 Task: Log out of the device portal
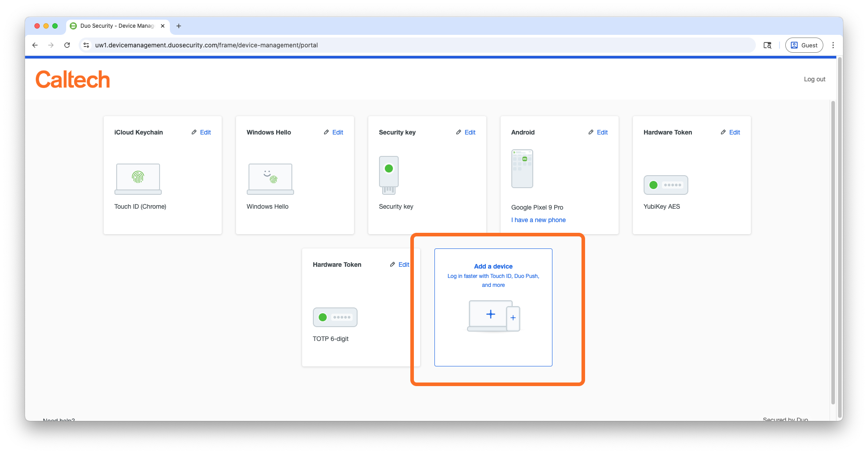coord(814,79)
